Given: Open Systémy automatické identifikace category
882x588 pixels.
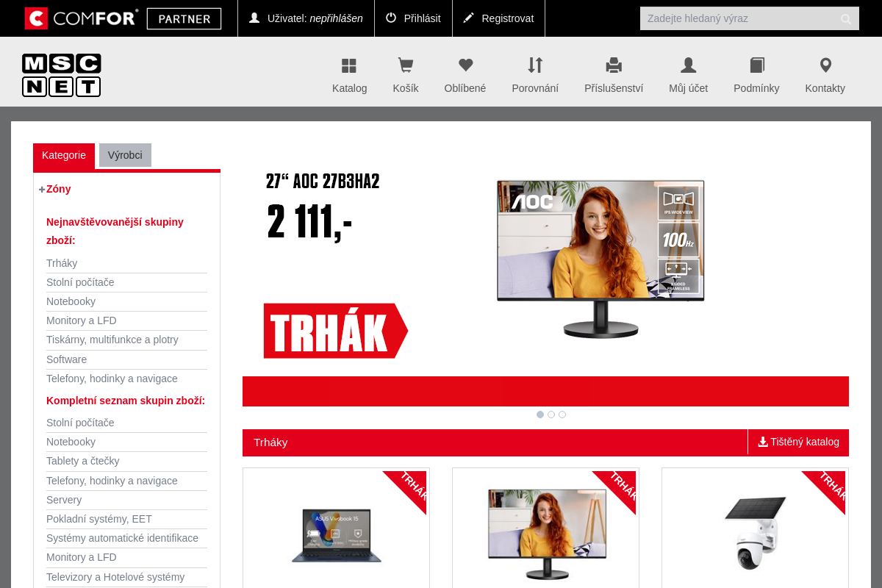Looking at the screenshot, I should (122, 538).
